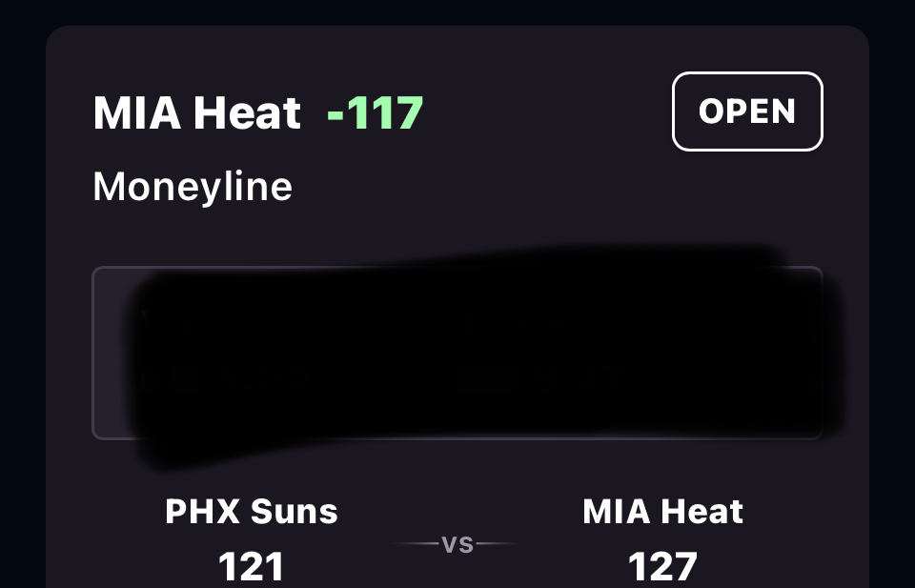
Task: Click the vs matchup separator
Action: coord(457,545)
